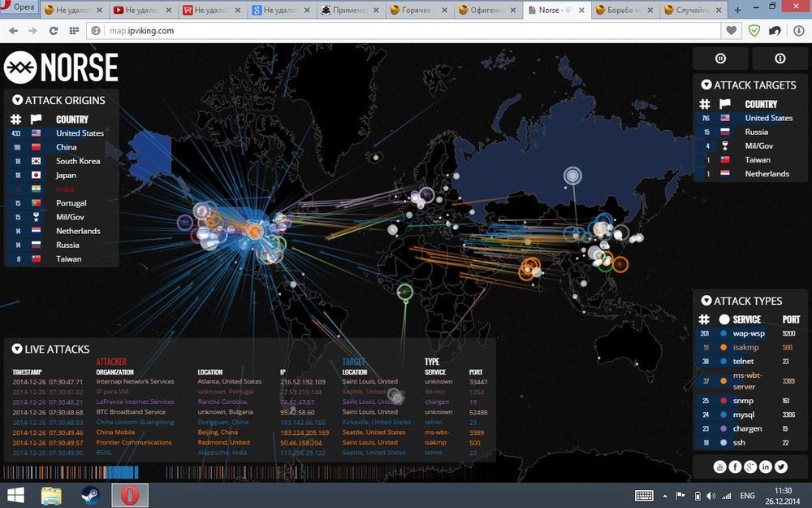Go forward in browser
Image resolution: width=812 pixels, height=508 pixels.
click(32, 31)
